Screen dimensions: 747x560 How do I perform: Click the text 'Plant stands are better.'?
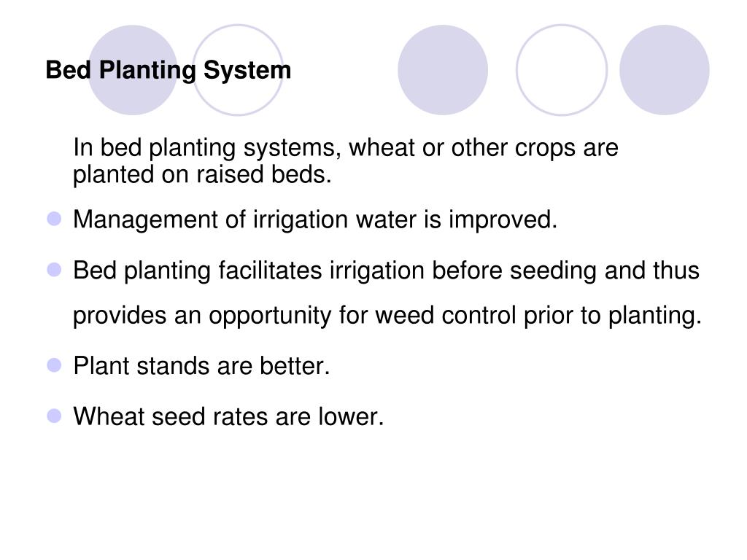coord(201,366)
